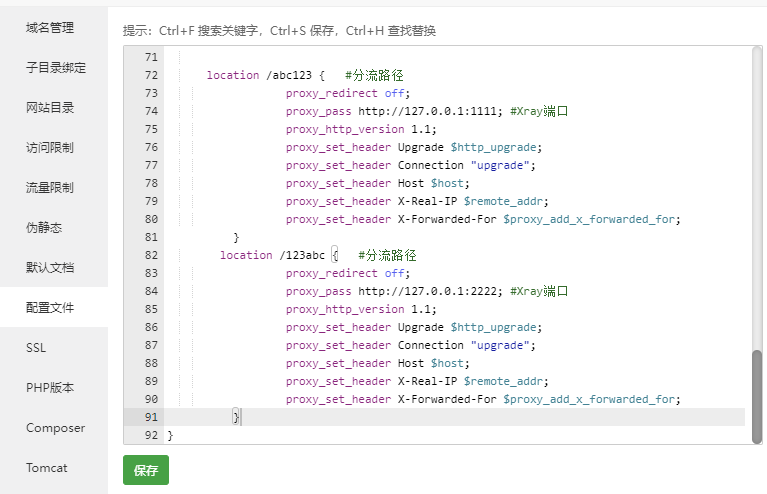The width and height of the screenshot is (767, 494).
Task: Open the 伪静态 tab
Action: [x=44, y=227]
